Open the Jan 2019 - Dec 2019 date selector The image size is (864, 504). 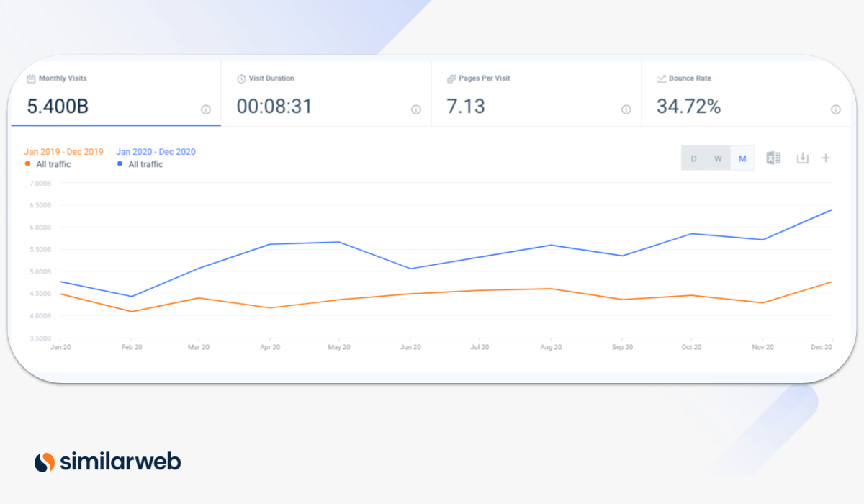[63, 152]
